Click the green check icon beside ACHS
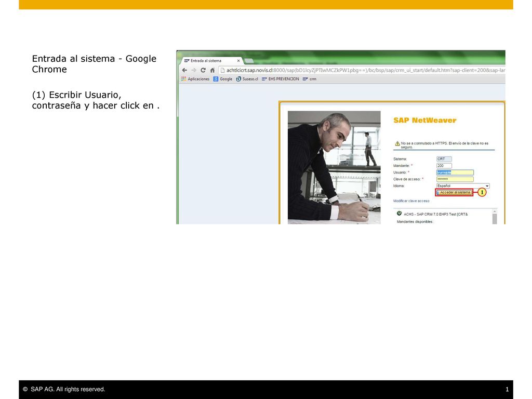The image size is (532, 399). pos(400,214)
